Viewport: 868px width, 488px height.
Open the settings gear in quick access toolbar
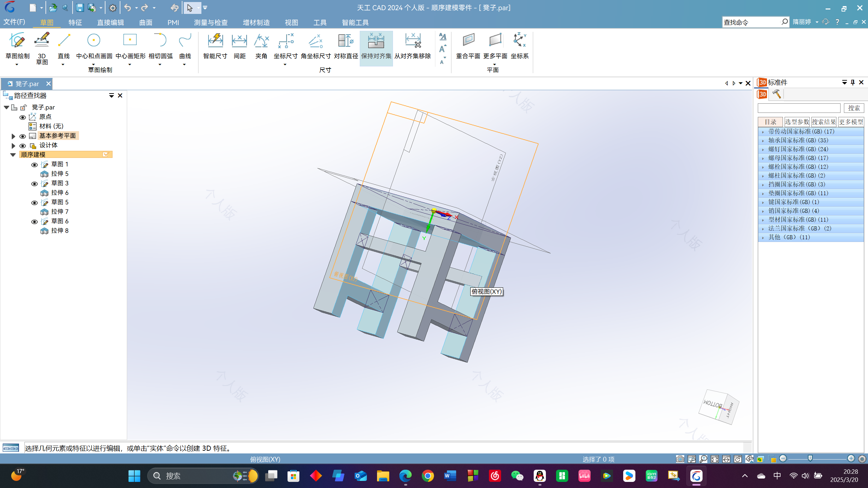pyautogui.click(x=113, y=8)
